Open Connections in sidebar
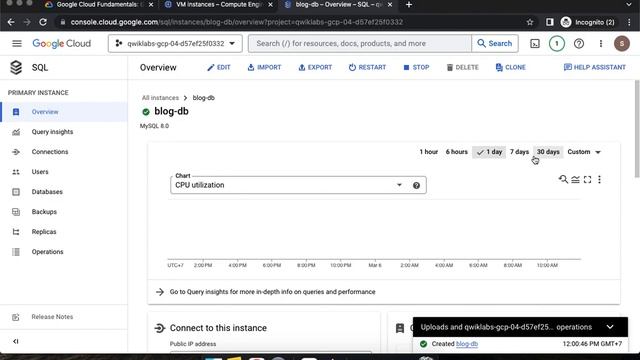The image size is (640, 360). pyautogui.click(x=50, y=152)
